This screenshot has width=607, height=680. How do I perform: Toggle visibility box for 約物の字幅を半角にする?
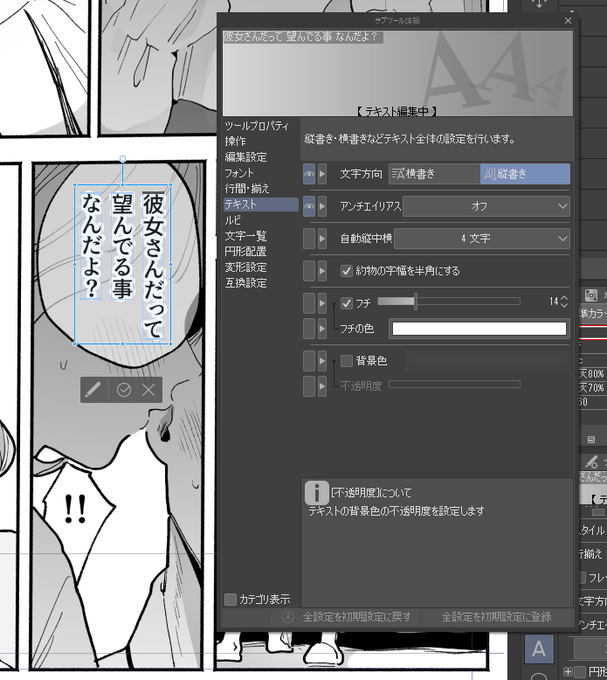pyautogui.click(x=309, y=271)
